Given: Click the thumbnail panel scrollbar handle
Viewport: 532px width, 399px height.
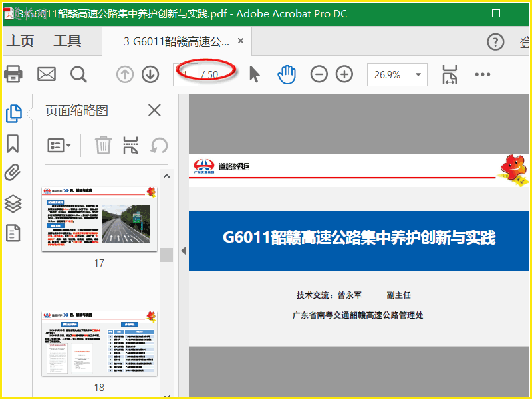Looking at the screenshot, I should click(166, 255).
